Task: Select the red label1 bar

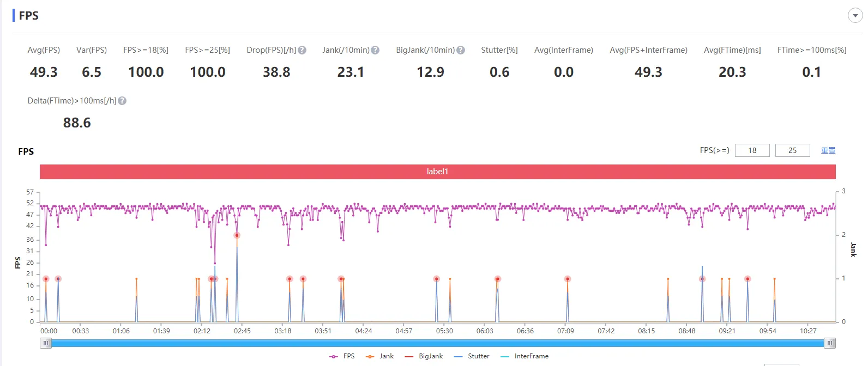Action: tap(438, 172)
